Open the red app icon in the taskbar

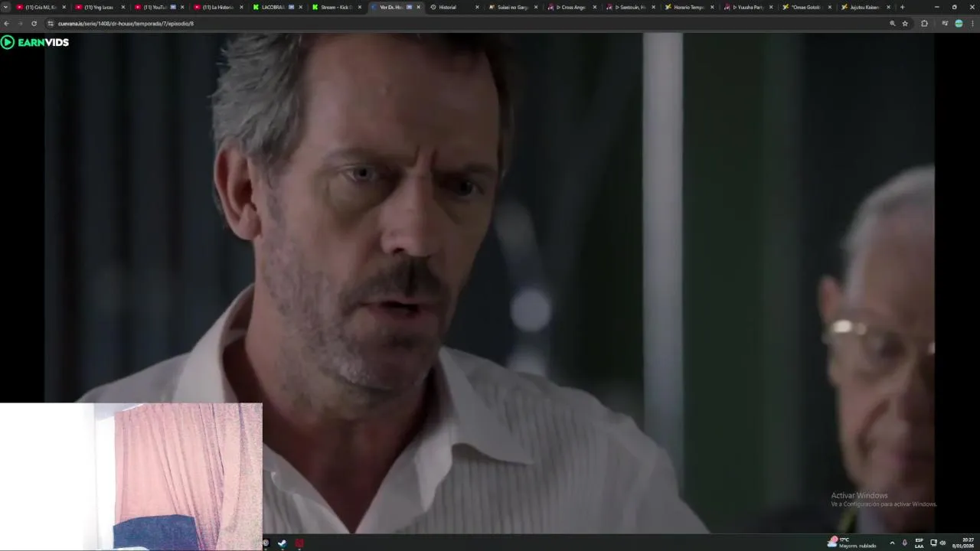[x=299, y=543]
